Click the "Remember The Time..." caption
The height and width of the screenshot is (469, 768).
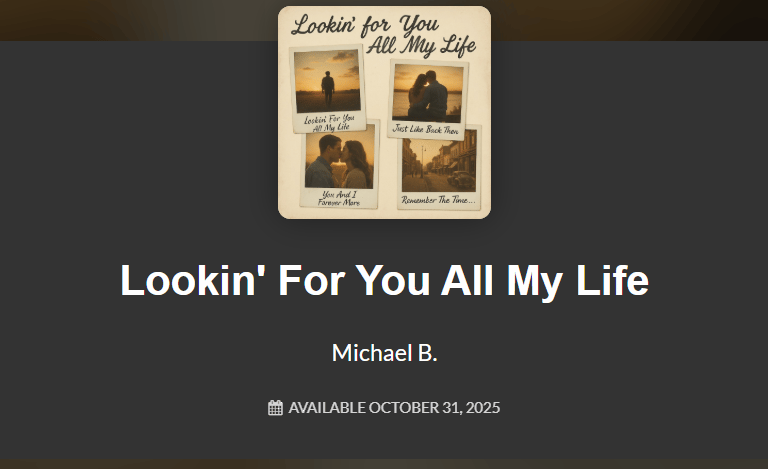pyautogui.click(x=438, y=200)
